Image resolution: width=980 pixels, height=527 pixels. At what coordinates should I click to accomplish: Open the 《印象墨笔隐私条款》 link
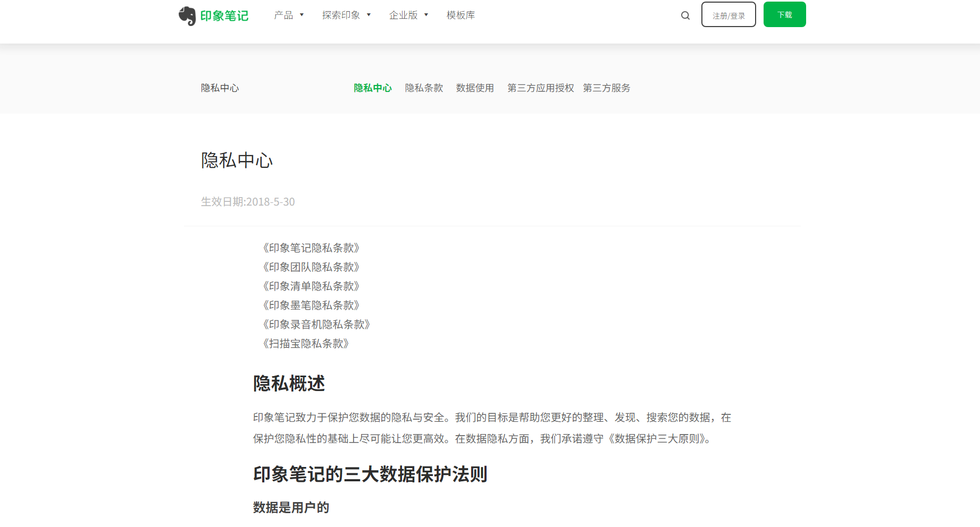[311, 305]
